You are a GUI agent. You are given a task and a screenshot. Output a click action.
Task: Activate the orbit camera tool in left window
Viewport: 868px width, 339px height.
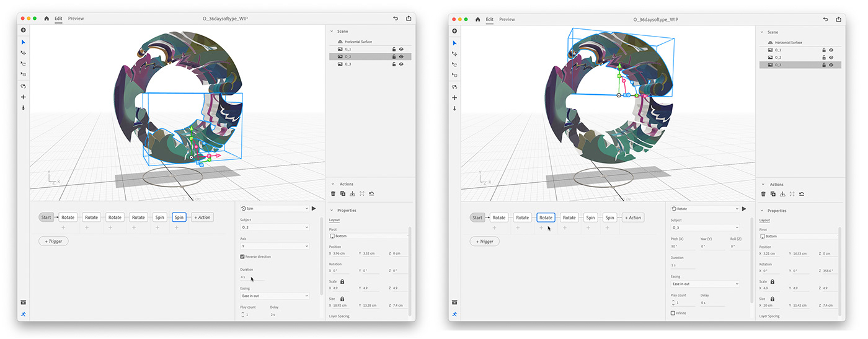[x=24, y=86]
